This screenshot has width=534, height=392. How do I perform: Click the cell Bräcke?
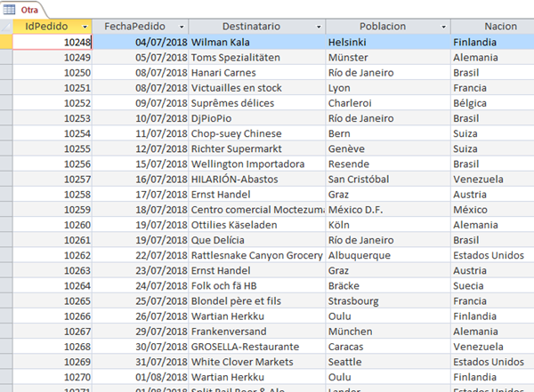click(388, 286)
